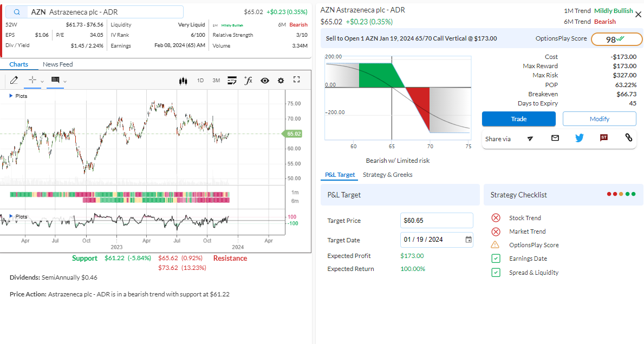Screen dimensions: 644x344
Task: Expand the upper Plots legend
Action: [x=18, y=96]
